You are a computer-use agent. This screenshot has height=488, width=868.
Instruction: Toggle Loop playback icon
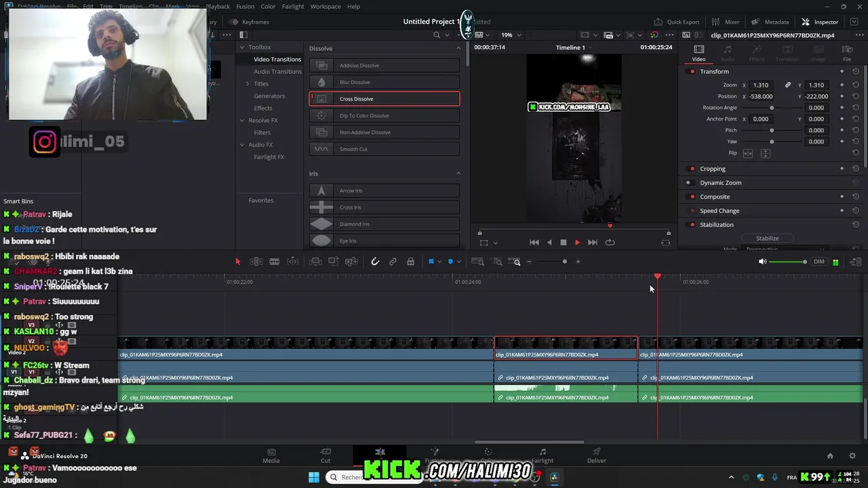pyautogui.click(x=610, y=243)
